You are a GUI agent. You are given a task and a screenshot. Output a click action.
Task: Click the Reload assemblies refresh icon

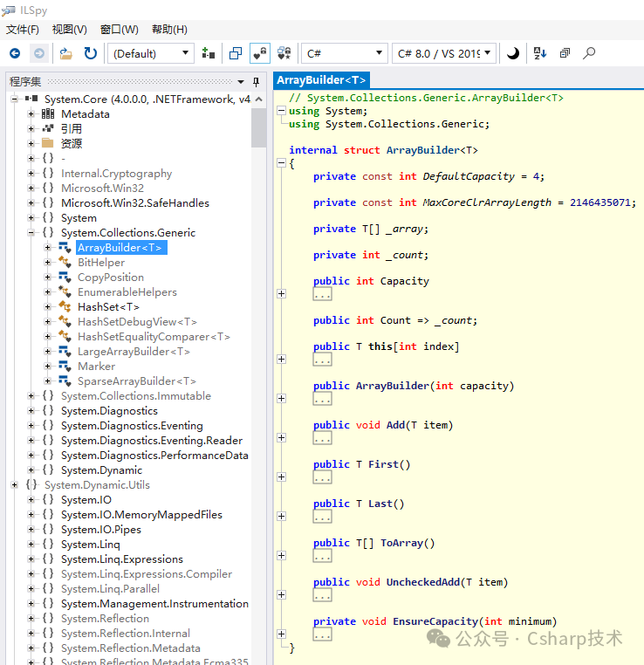coord(90,53)
